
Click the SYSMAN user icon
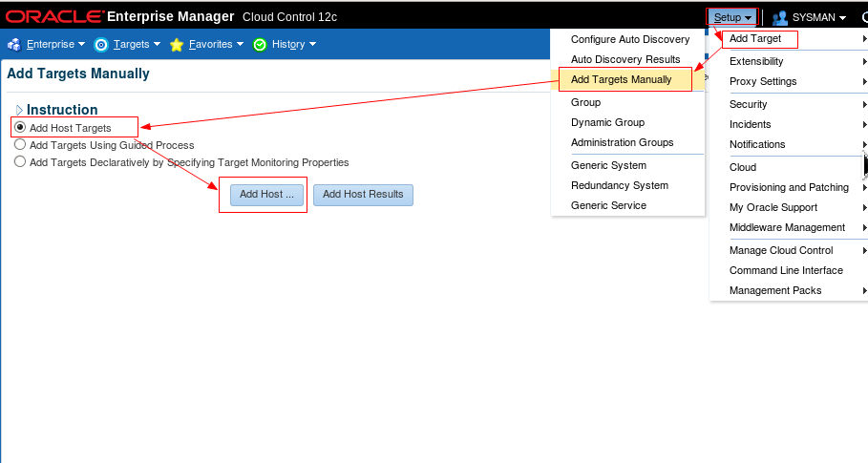point(779,18)
